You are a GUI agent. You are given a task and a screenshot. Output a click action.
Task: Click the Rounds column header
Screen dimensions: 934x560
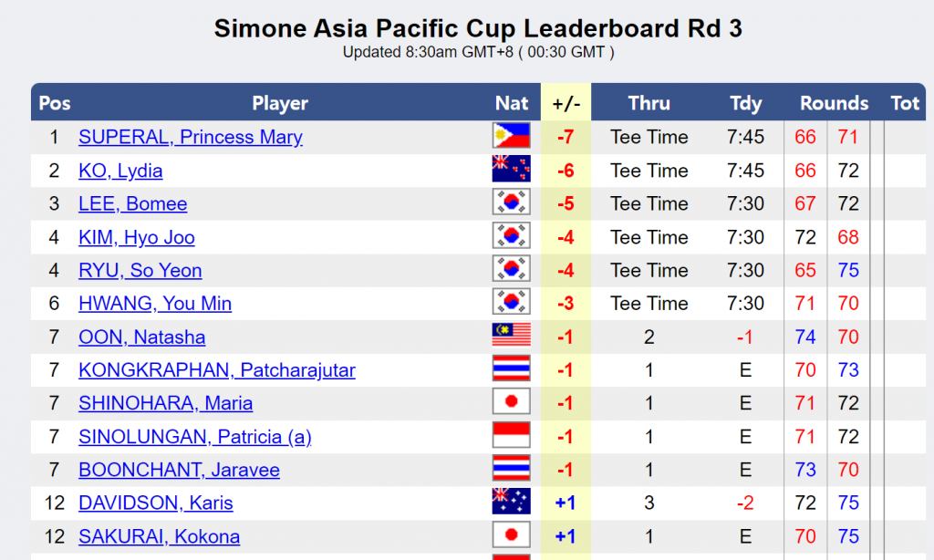pos(834,103)
